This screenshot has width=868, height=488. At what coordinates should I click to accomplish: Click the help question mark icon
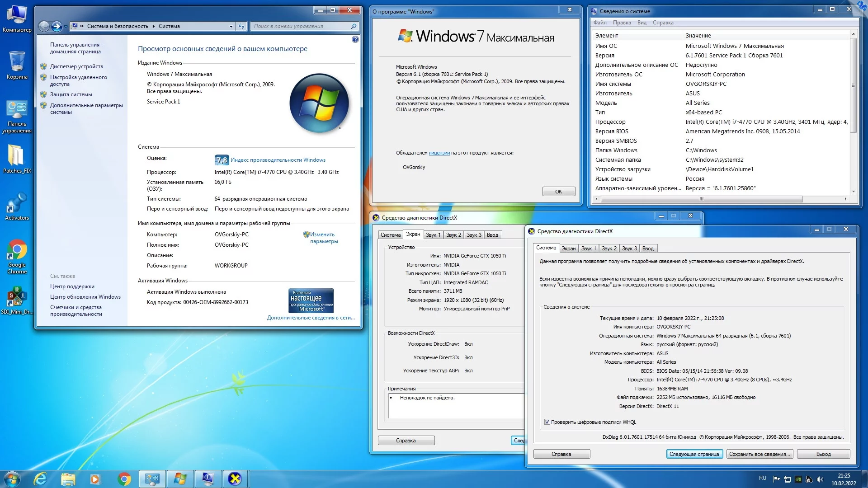355,39
